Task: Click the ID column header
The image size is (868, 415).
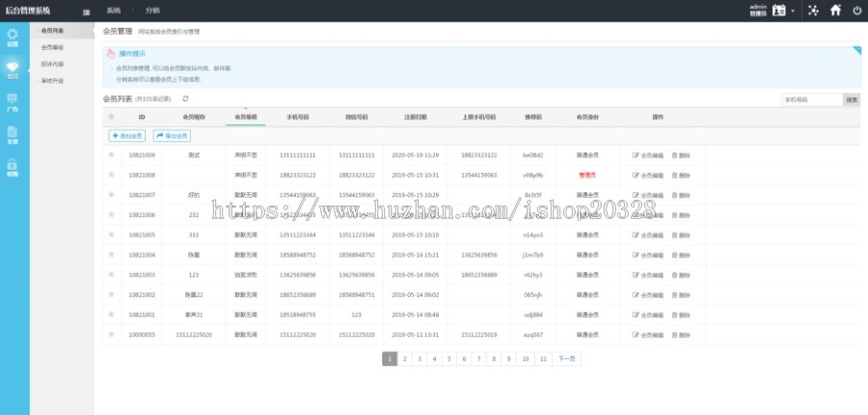Action: pyautogui.click(x=142, y=118)
